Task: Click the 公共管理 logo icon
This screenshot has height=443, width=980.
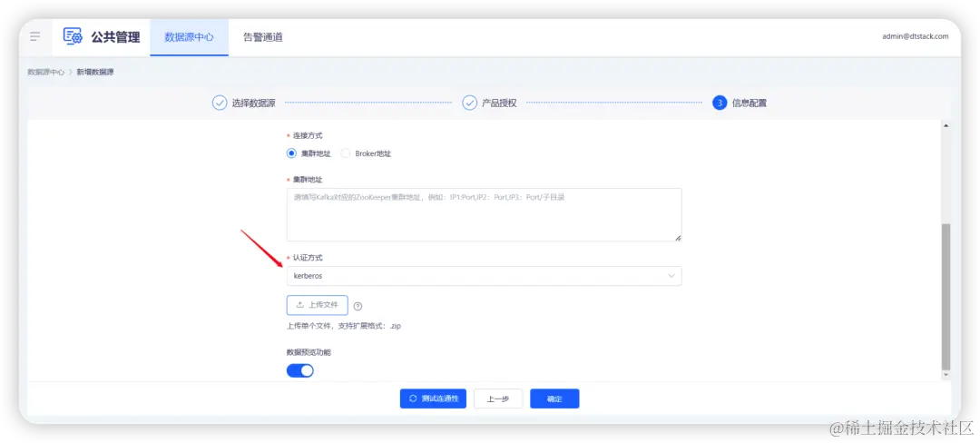Action: [73, 36]
